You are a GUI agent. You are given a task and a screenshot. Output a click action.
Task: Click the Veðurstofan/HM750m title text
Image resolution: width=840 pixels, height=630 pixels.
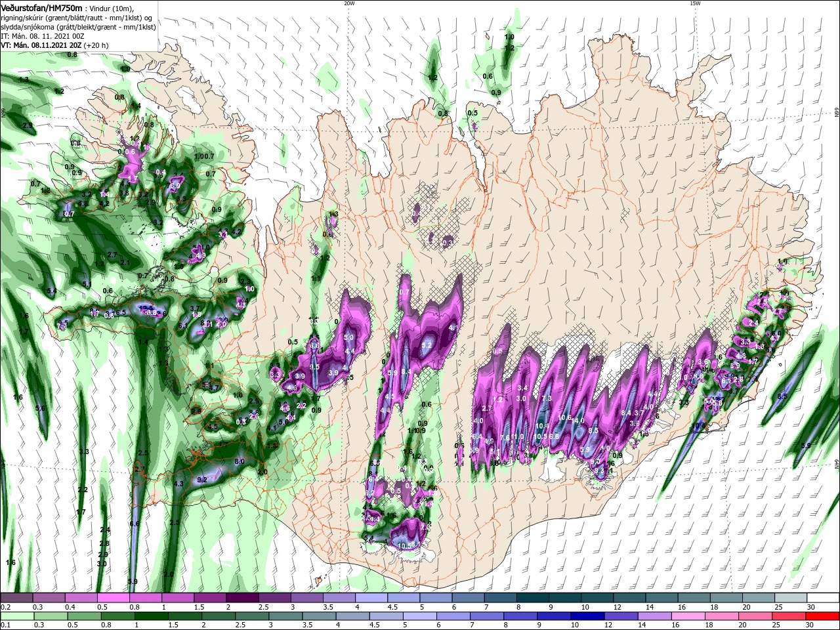coord(41,7)
